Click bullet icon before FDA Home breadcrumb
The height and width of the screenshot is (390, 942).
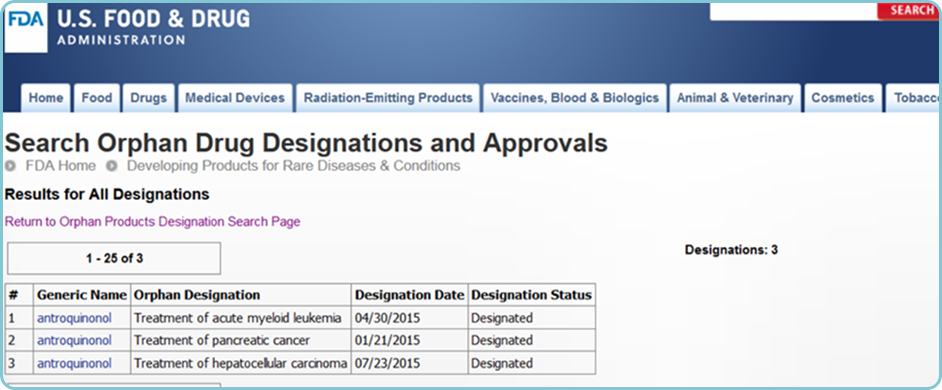(x=10, y=166)
